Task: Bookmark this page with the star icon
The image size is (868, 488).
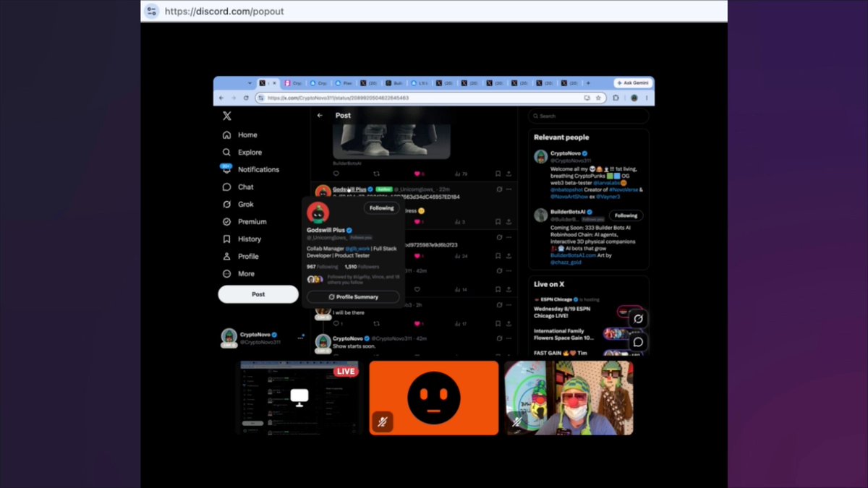Action: pos(598,98)
